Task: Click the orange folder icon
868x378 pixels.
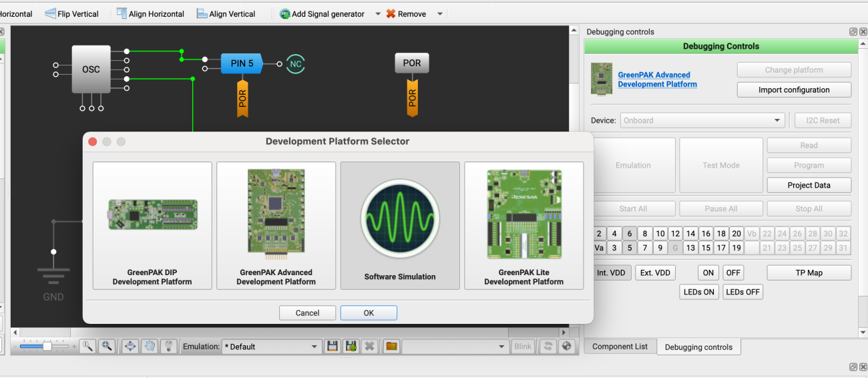Action: (391, 346)
